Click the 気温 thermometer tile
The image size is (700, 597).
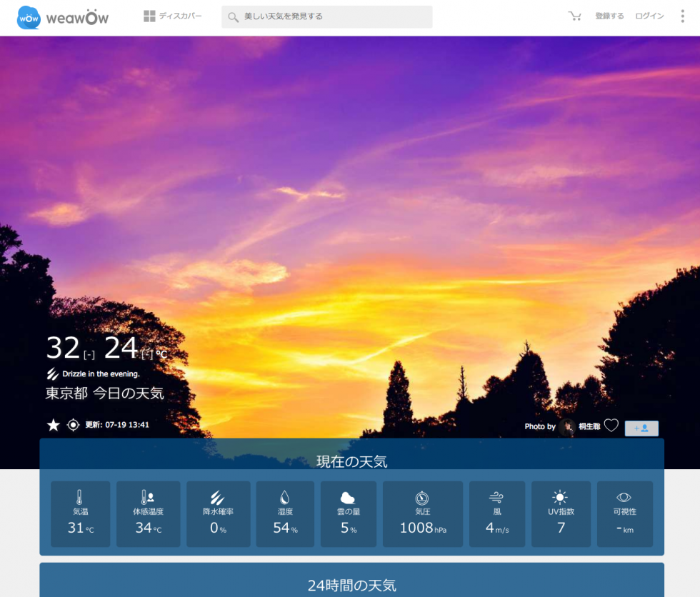pos(80,513)
